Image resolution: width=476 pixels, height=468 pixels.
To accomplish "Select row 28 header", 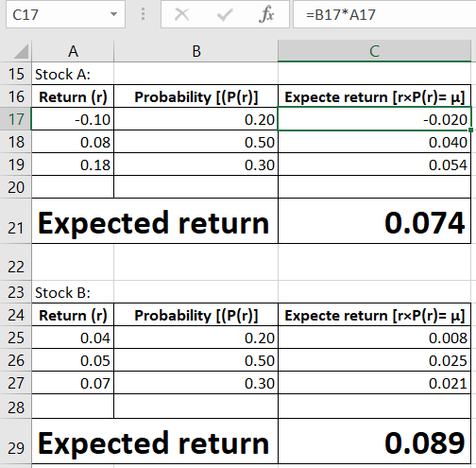I will pyautogui.click(x=16, y=407).
